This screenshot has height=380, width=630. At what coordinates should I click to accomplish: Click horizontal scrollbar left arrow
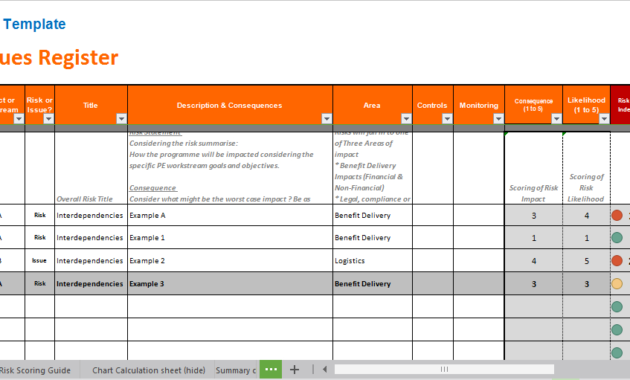pyautogui.click(x=325, y=369)
